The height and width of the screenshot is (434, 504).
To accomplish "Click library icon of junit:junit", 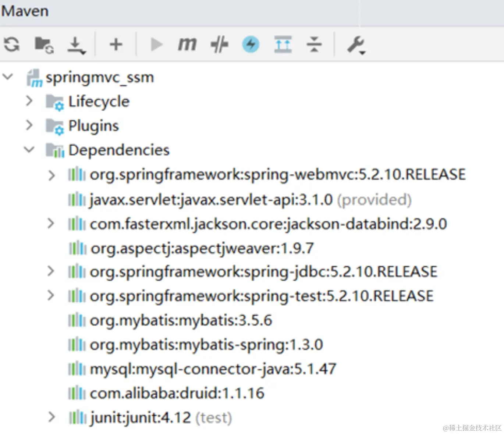I will click(78, 418).
